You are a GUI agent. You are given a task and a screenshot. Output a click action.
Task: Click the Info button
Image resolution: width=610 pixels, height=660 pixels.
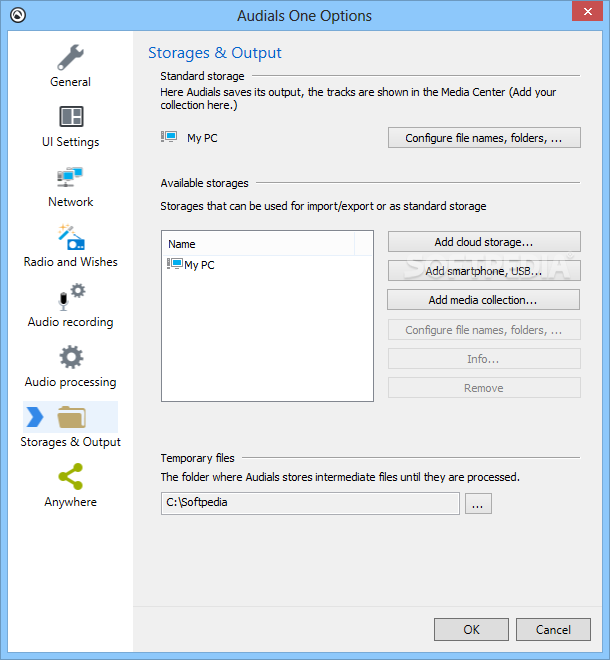(484, 359)
